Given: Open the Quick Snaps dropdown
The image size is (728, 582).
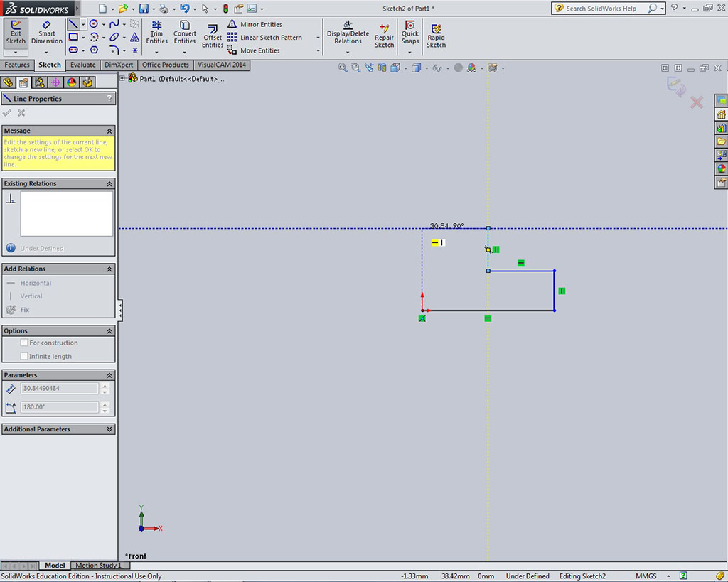Looking at the screenshot, I should (x=410, y=51).
